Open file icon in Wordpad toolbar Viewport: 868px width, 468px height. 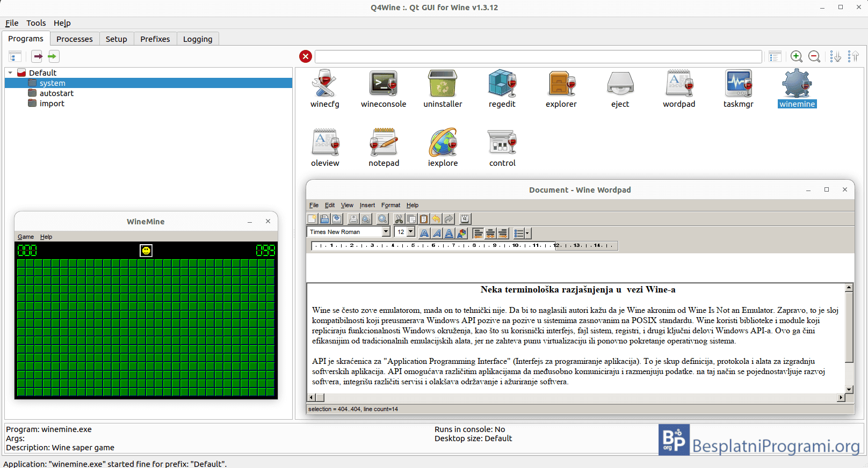point(324,218)
